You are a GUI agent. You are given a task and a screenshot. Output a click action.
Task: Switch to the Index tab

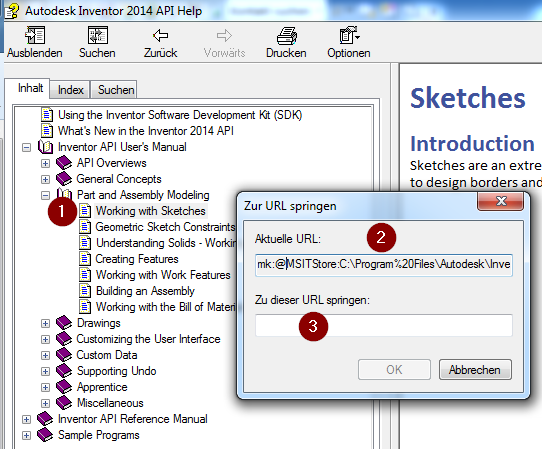(x=71, y=90)
